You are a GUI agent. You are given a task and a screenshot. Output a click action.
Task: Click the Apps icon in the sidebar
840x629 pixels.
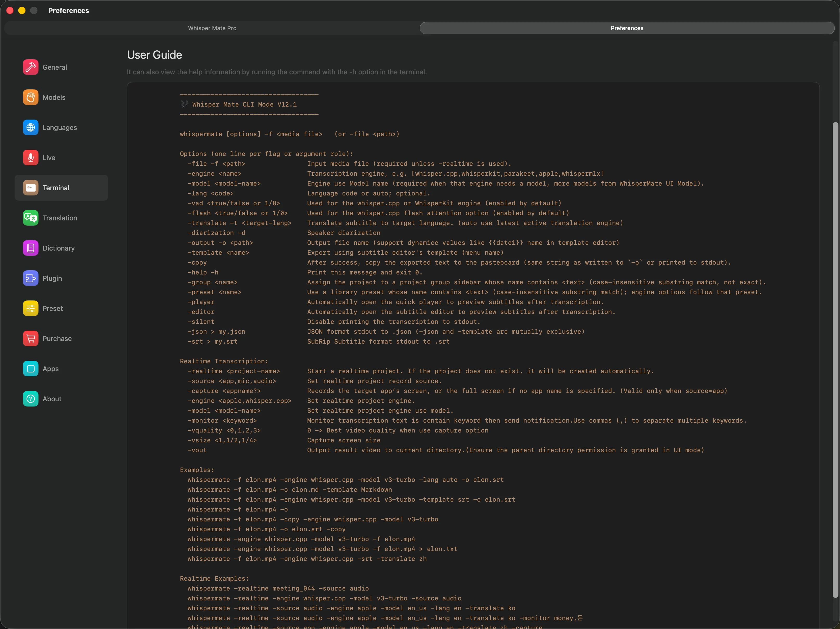30,369
